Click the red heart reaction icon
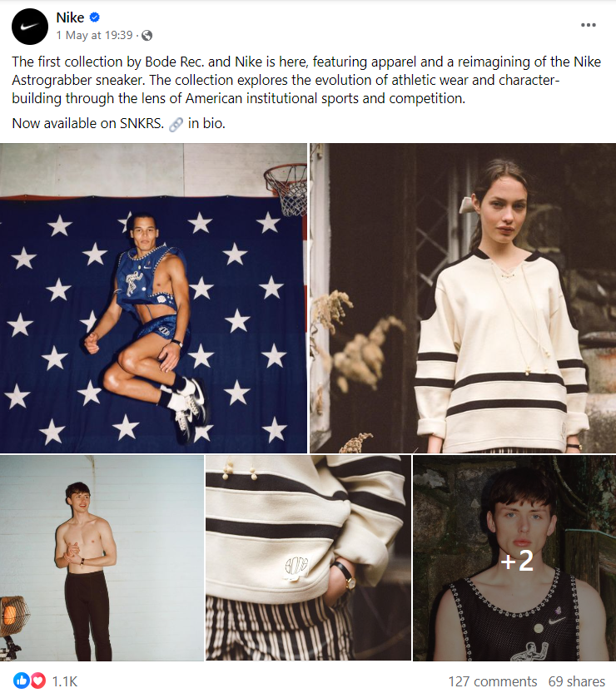The height and width of the screenshot is (693, 616). pyautogui.click(x=38, y=681)
